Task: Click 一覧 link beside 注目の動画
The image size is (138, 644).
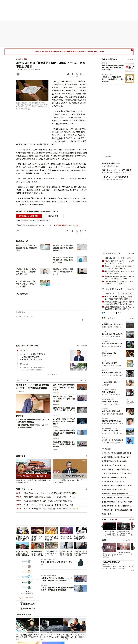Action: (86, 456)
